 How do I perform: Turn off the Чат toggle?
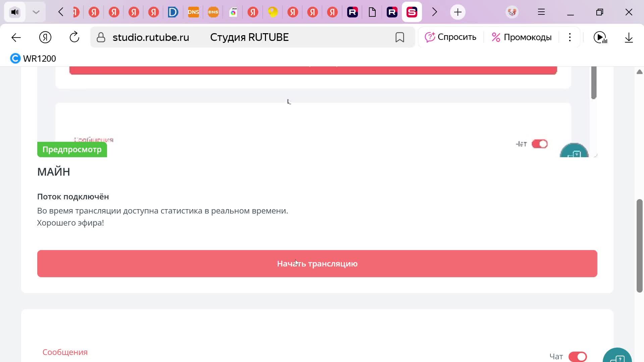point(578,356)
